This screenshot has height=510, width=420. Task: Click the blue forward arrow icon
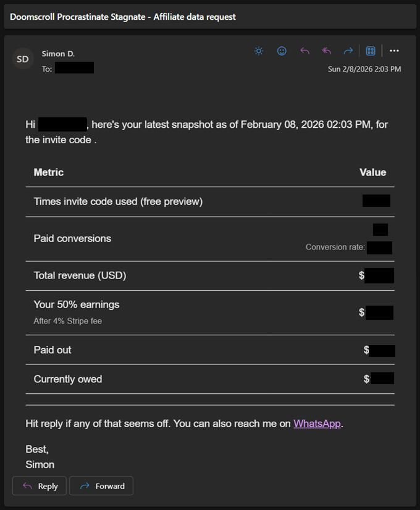(348, 51)
